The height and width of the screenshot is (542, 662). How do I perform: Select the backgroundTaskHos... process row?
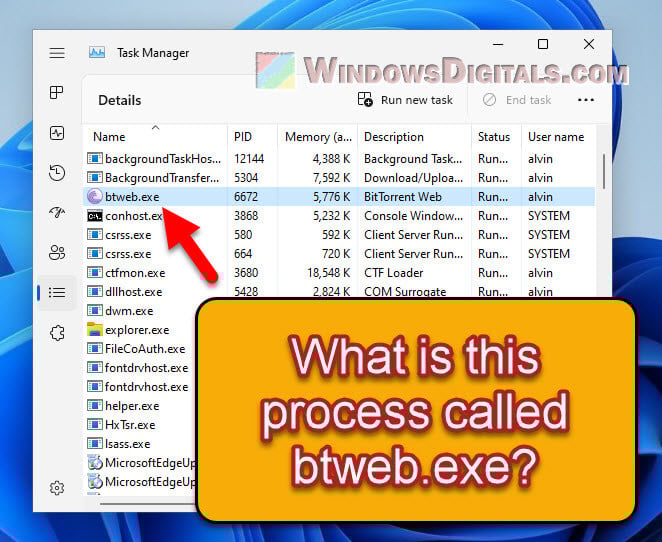339,159
